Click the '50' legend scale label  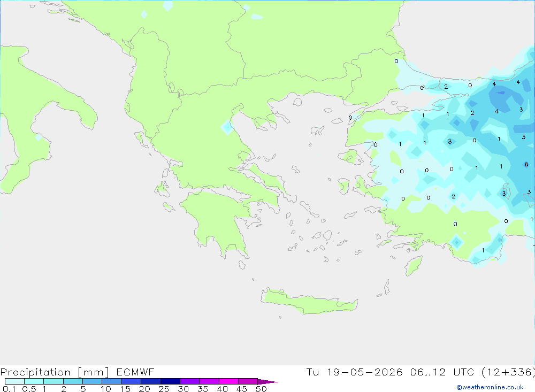[x=261, y=389]
